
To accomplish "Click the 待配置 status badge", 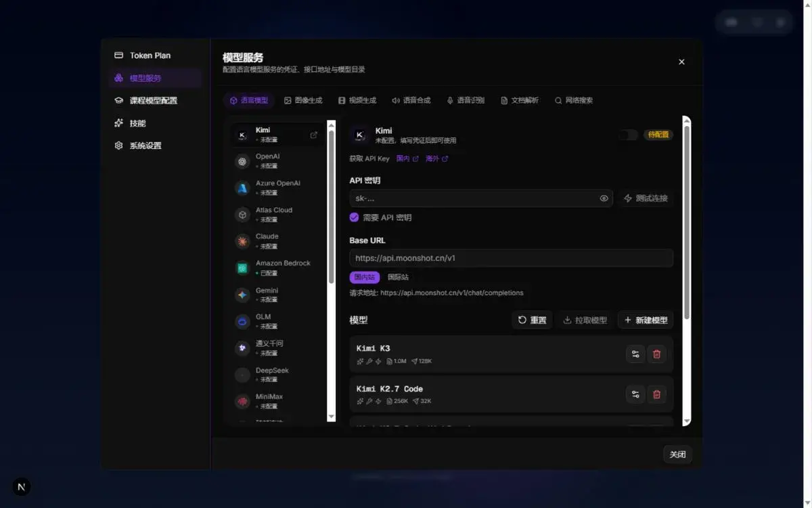I will [x=658, y=135].
